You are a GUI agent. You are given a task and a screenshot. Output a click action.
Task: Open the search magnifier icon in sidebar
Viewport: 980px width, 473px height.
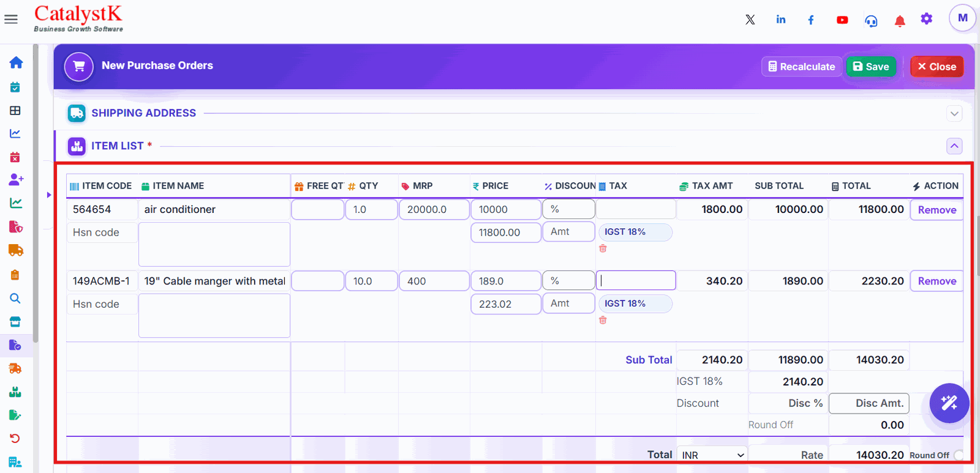coord(15,298)
